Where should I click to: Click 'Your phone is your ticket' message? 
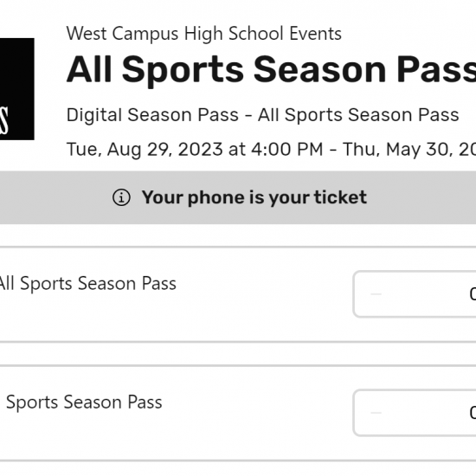[254, 197]
